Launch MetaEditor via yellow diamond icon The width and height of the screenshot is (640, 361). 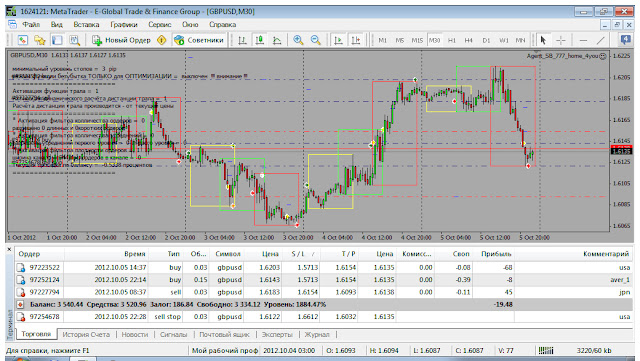tap(162, 40)
